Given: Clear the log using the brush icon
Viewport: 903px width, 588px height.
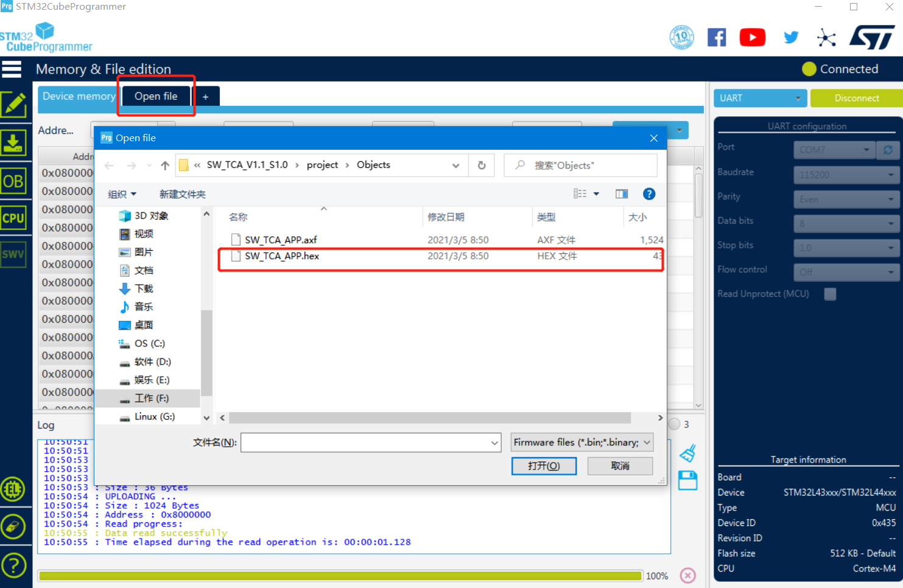Looking at the screenshot, I should (x=687, y=453).
